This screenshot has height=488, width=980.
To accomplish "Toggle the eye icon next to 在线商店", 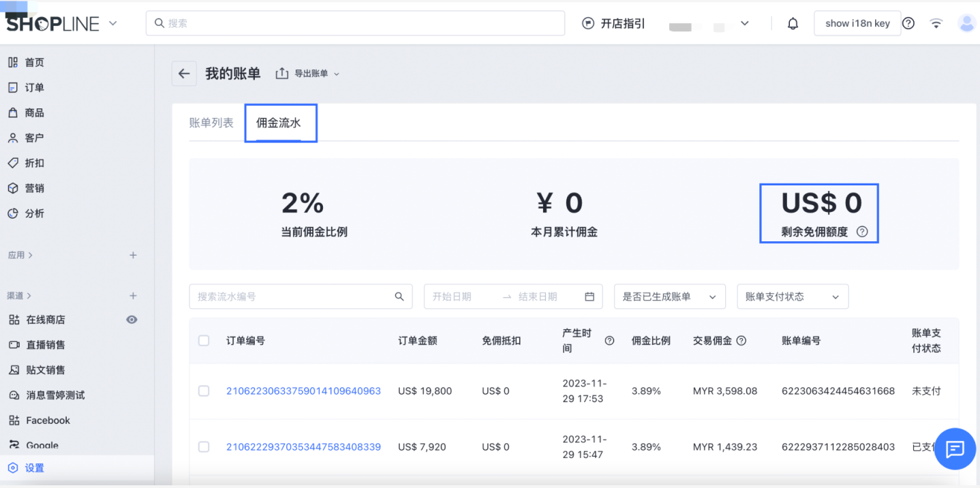I will pos(132,320).
